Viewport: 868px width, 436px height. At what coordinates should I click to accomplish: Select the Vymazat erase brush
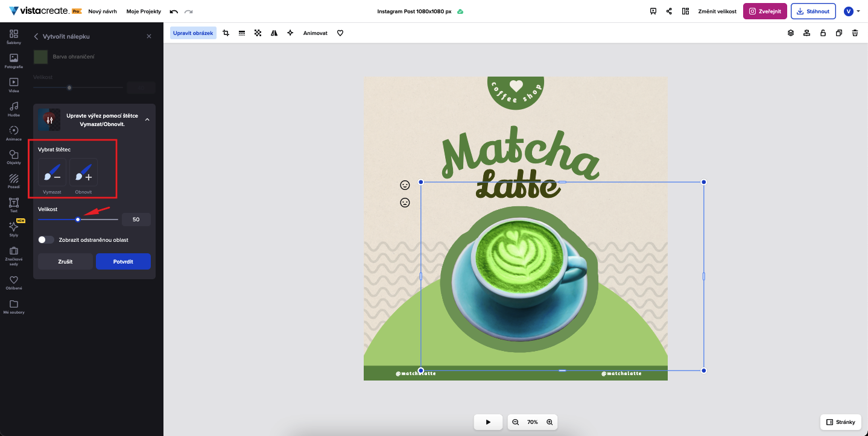(52, 172)
